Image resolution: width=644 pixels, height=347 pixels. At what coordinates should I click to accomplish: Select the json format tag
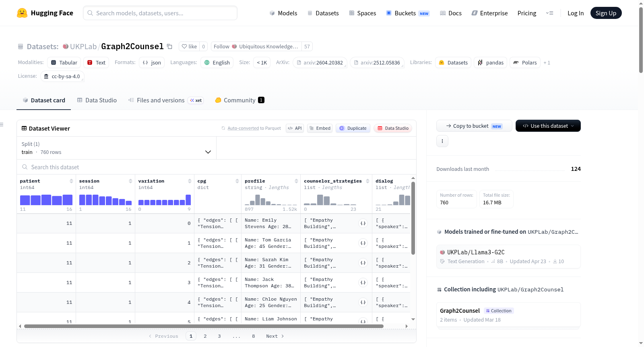[152, 62]
